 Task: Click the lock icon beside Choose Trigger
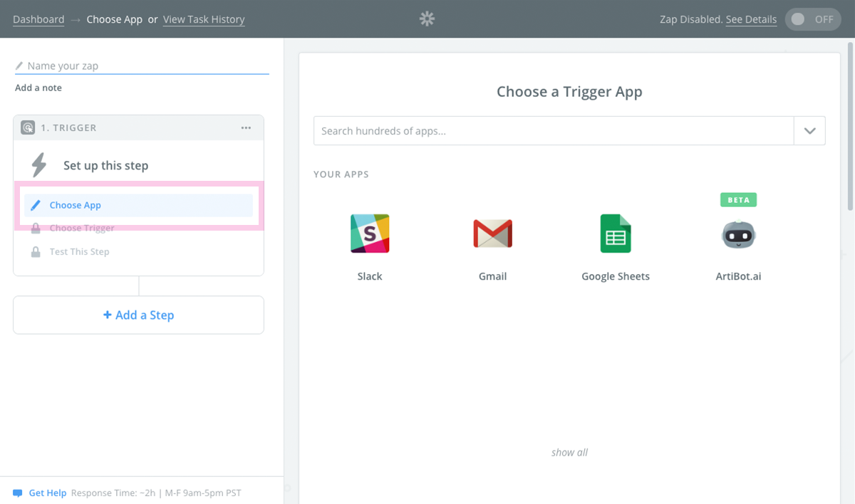click(36, 229)
